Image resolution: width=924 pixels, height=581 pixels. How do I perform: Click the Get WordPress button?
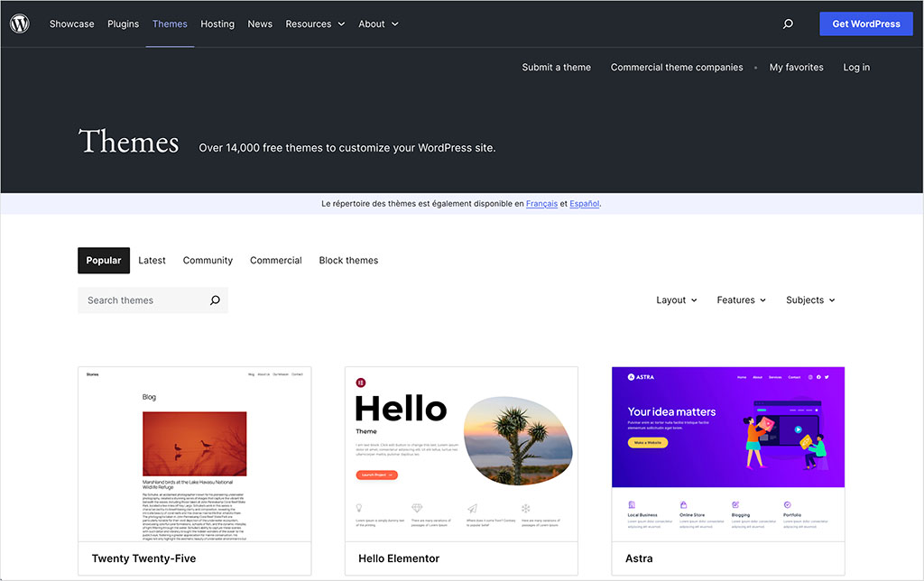pos(866,23)
